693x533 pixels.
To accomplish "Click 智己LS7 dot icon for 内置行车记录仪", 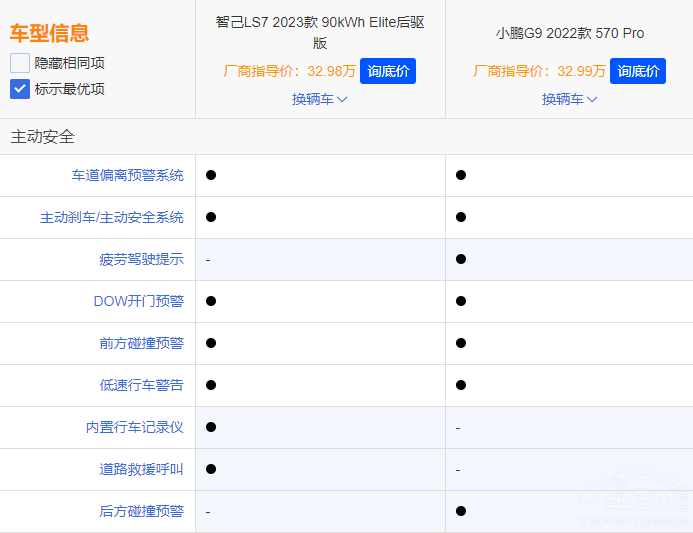I will point(211,427).
